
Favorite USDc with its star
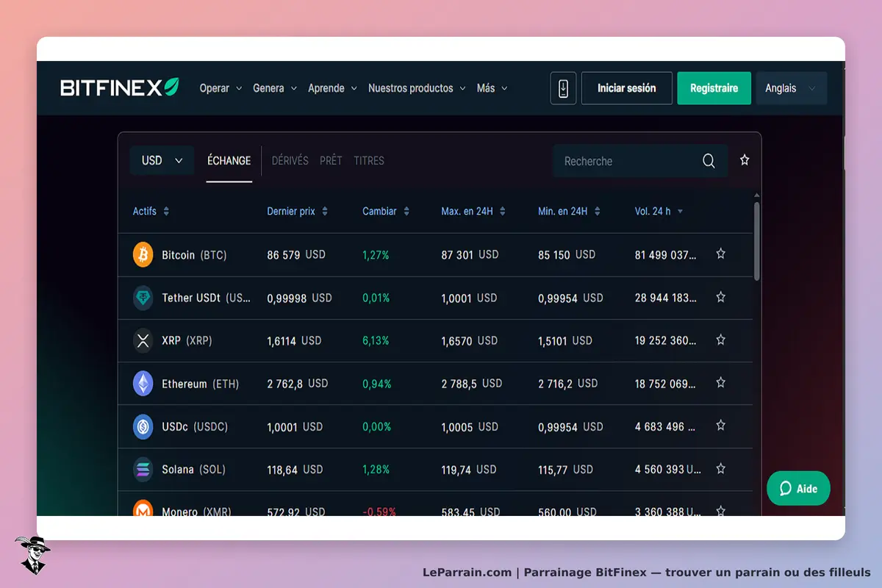721,426
